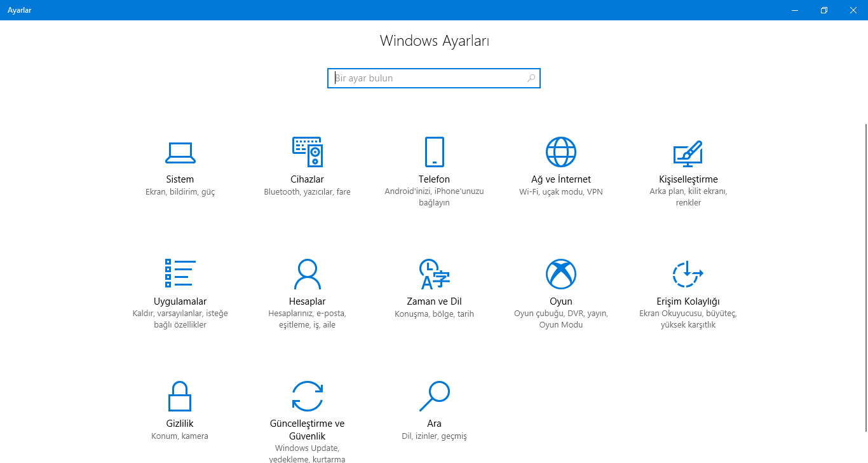Select the Uygulamalar list icon

click(x=180, y=273)
